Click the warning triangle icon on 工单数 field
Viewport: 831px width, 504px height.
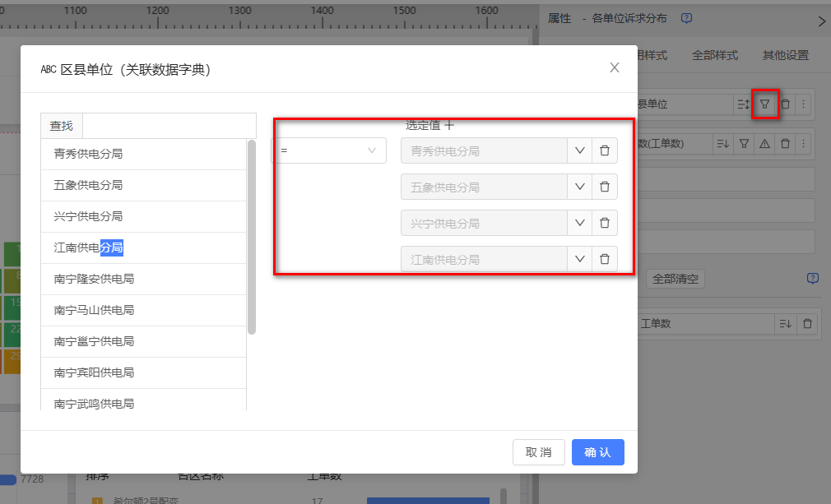(x=764, y=144)
